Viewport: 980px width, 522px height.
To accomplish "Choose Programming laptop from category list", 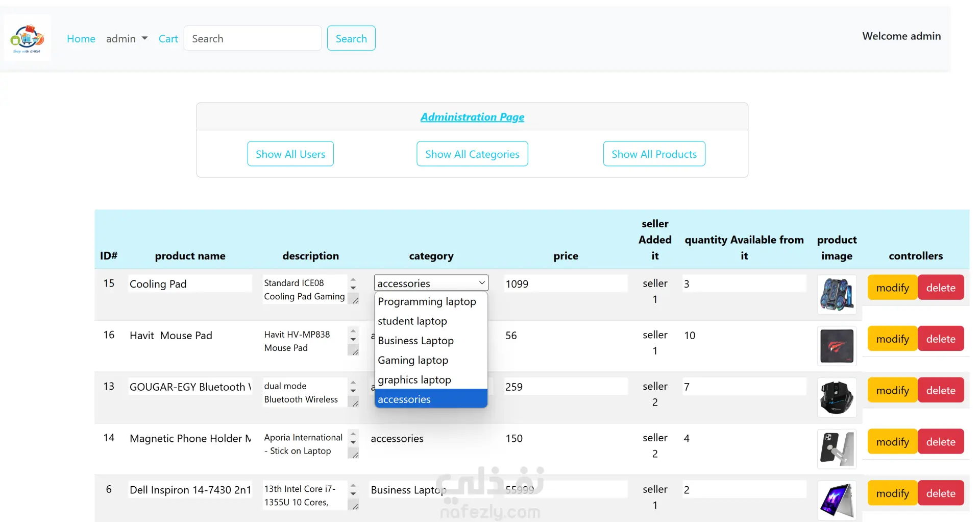I will pos(431,301).
